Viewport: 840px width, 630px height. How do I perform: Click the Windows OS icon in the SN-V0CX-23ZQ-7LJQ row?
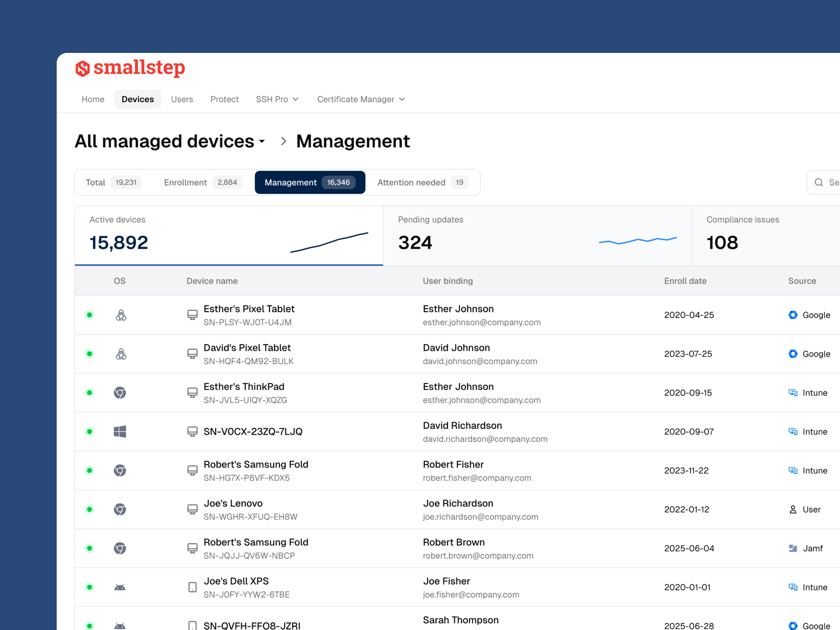pos(120,432)
